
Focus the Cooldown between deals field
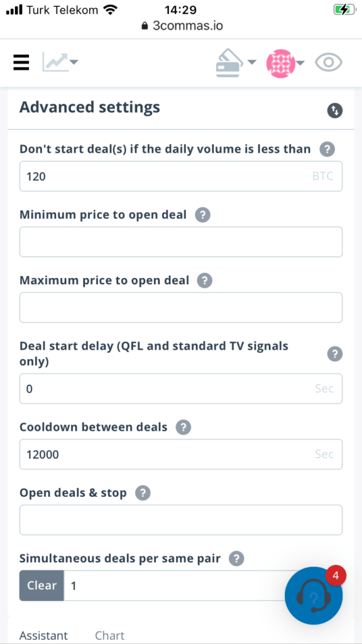(181, 454)
